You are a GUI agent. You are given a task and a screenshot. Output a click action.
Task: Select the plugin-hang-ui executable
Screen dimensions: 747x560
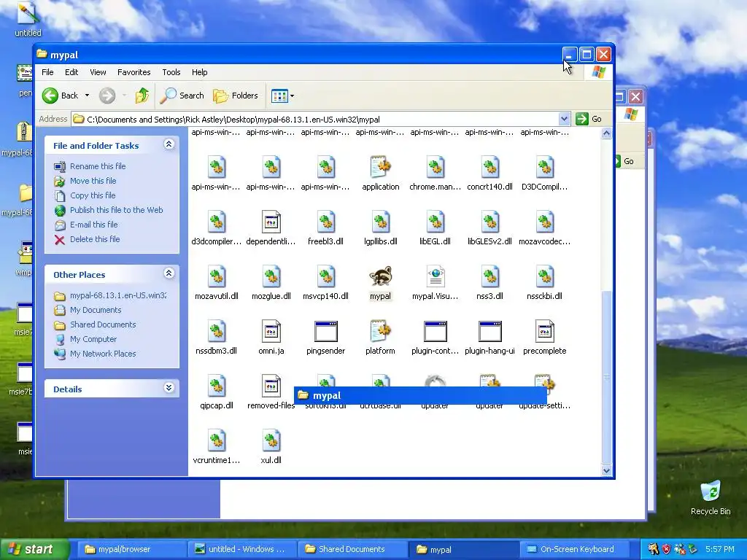tap(489, 332)
